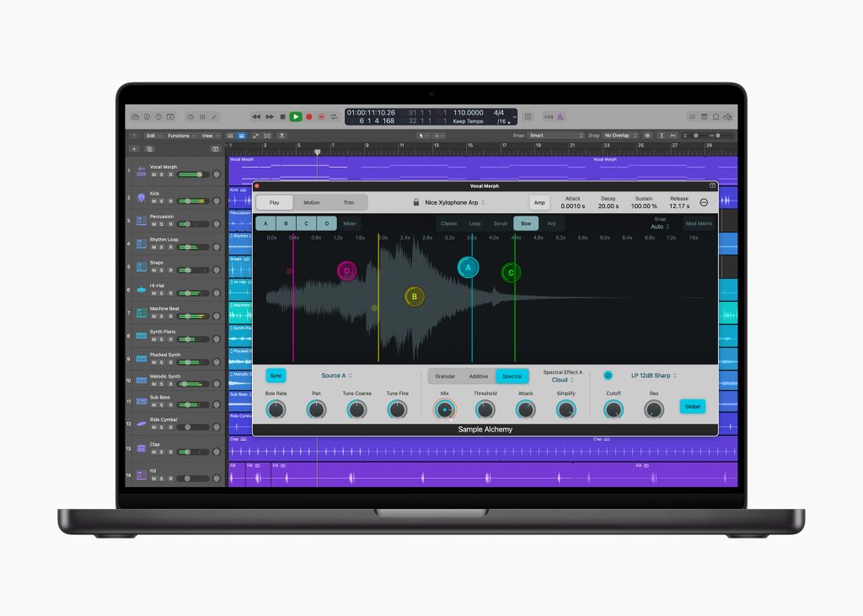Click the Cutoff knob

point(614,410)
